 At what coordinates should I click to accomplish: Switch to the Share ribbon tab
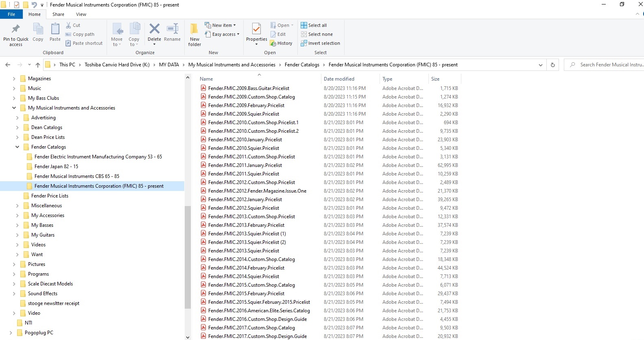click(58, 14)
